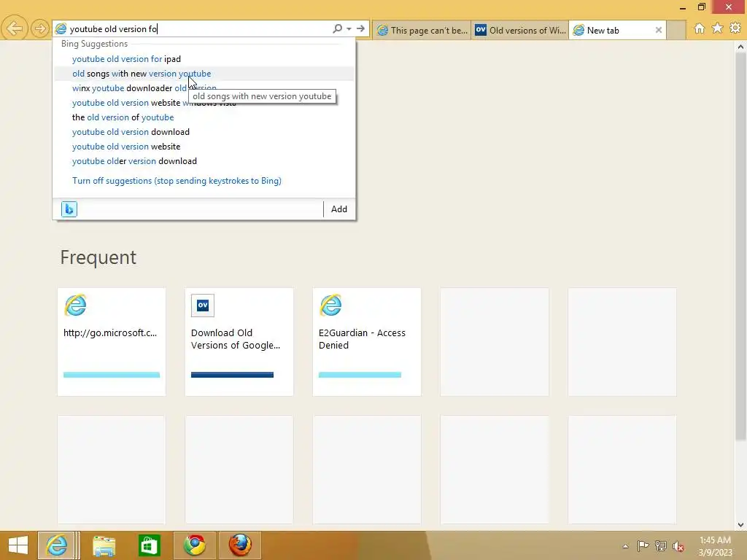Click into the address bar text field

200,28
